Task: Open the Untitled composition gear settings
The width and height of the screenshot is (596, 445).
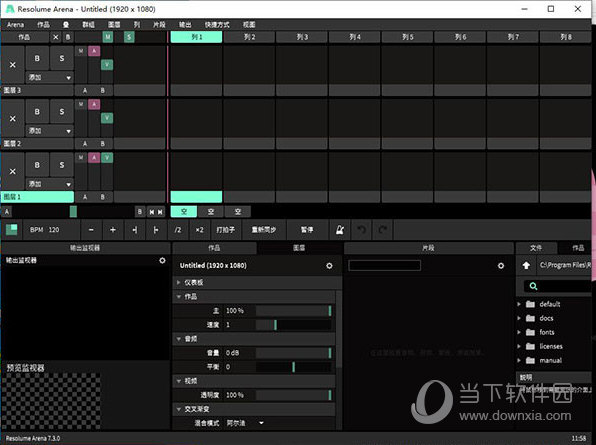Action: coord(329,266)
